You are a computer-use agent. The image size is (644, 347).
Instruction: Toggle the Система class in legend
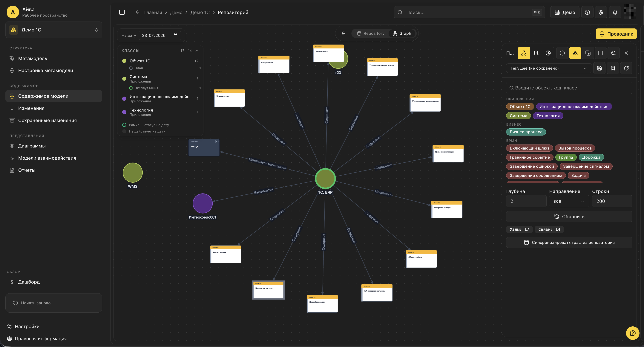point(160,79)
